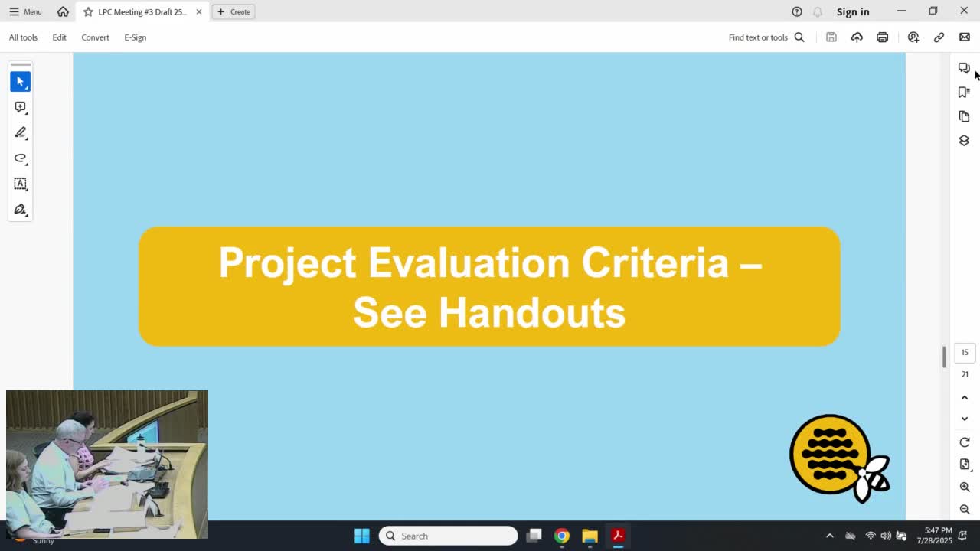The height and width of the screenshot is (551, 980).
Task: Select the freehand Draw tool
Action: (20, 158)
